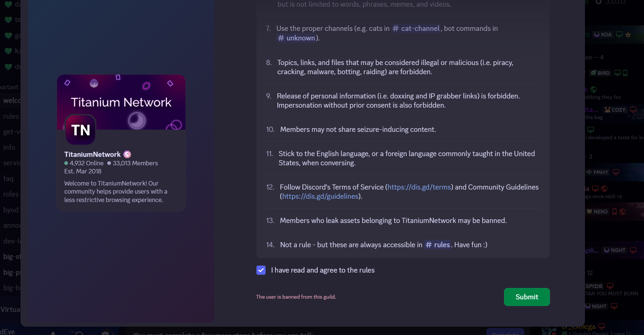The height and width of the screenshot is (335, 644).
Task: Click "I have read and agree" label
Action: [323, 270]
